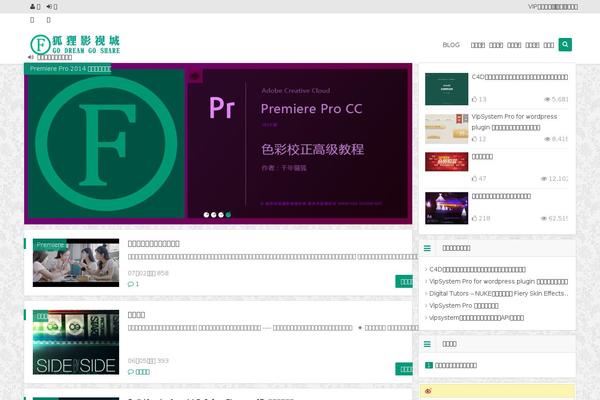600x400 pixels.
Task: Click the eye views icon next to 8,411
Action: click(547, 139)
